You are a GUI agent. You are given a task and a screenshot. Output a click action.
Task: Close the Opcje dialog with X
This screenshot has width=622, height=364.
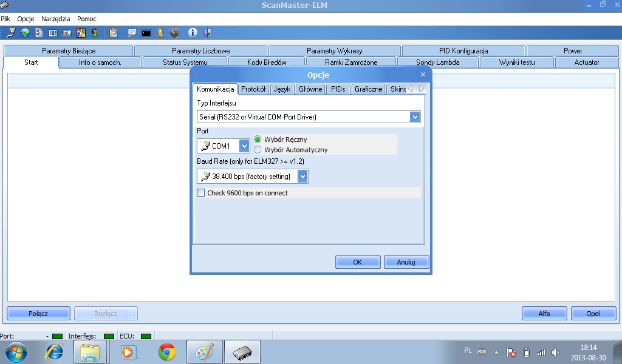tap(423, 74)
